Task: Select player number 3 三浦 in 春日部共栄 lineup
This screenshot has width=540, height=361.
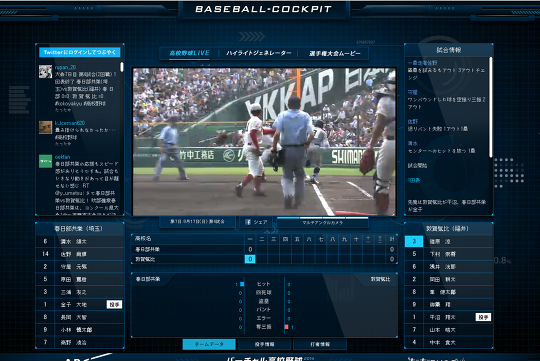Action: [x=80, y=292]
